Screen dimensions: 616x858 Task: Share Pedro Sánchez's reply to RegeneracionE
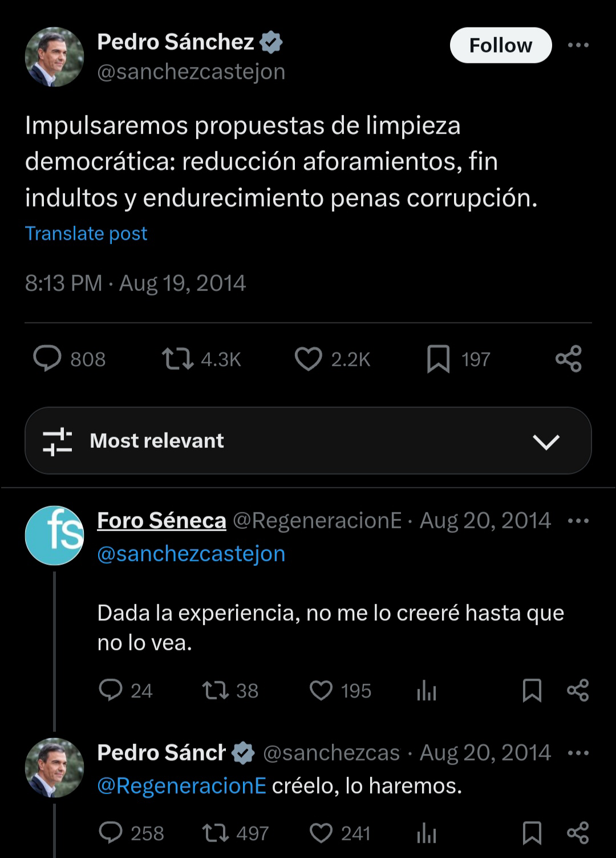tap(578, 833)
